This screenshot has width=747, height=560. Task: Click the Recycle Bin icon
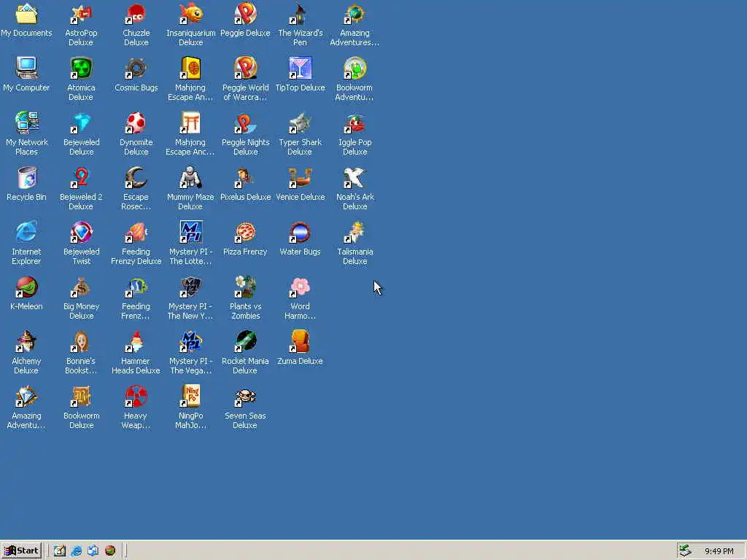[26, 178]
